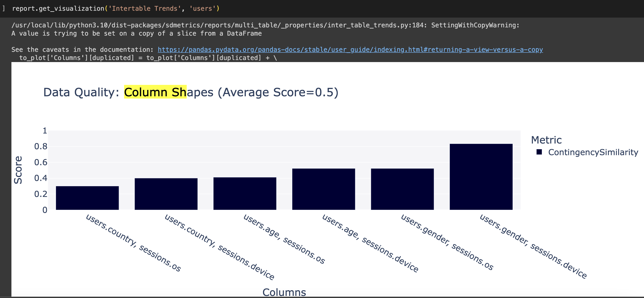This screenshot has width=644, height=298.
Task: Click the to_plot line in the warning output
Action: 147,58
